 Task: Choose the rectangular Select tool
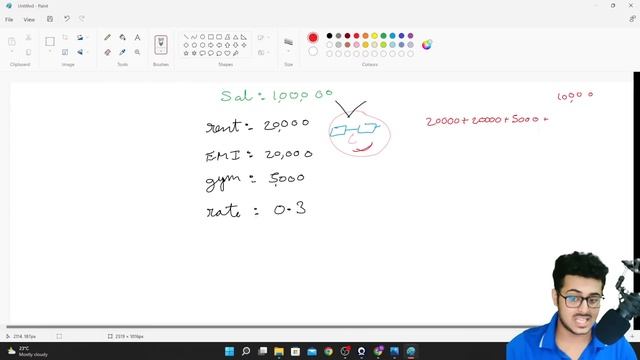tap(50, 41)
